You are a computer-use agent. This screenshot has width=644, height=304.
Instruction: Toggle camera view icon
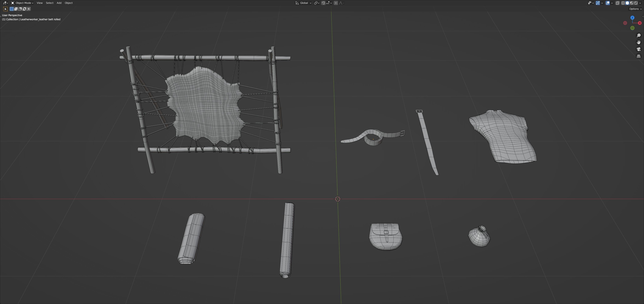pos(639,49)
